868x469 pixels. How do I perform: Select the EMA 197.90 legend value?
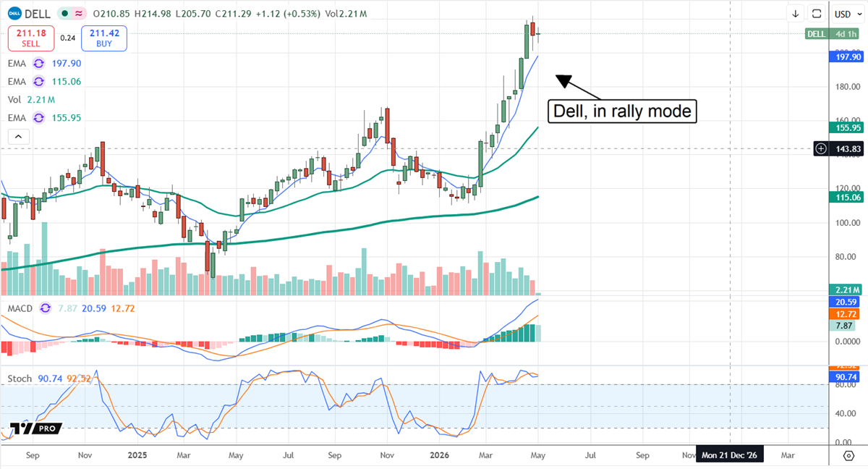tap(66, 64)
